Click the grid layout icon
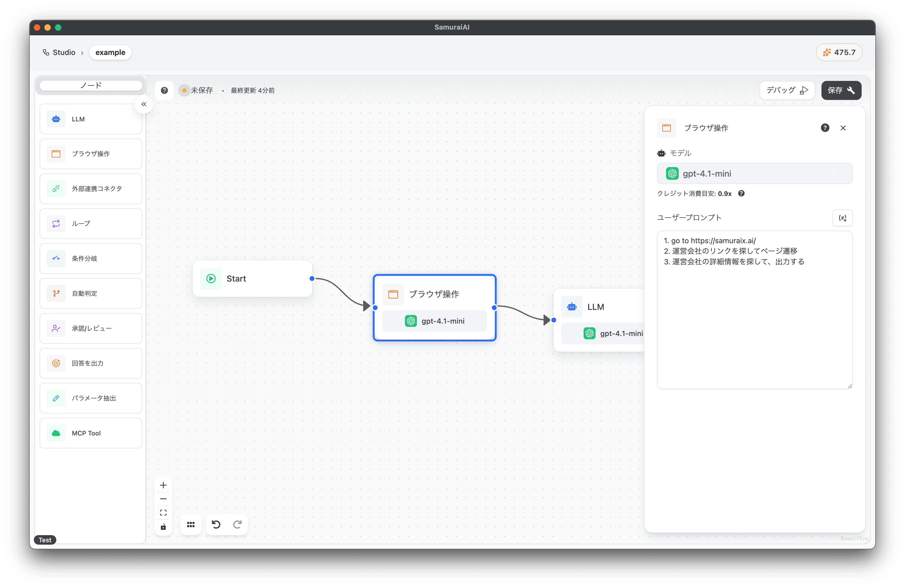Screen dimensions: 905x588 point(191,525)
